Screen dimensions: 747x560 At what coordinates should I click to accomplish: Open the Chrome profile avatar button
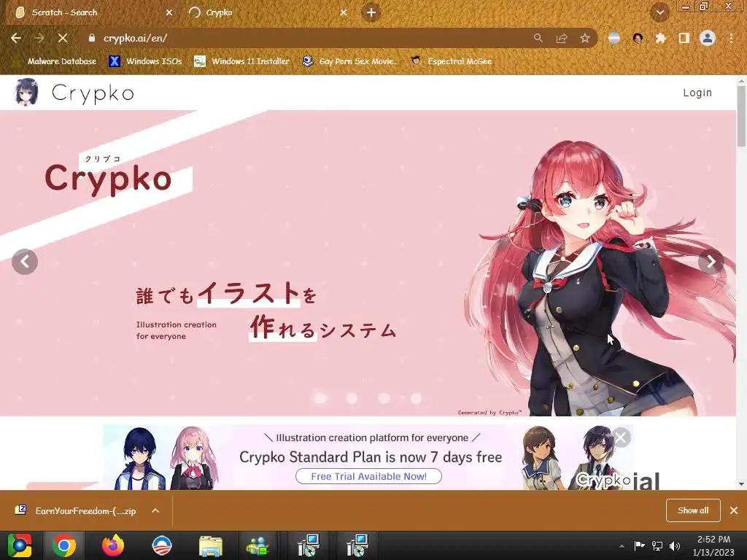click(x=708, y=38)
